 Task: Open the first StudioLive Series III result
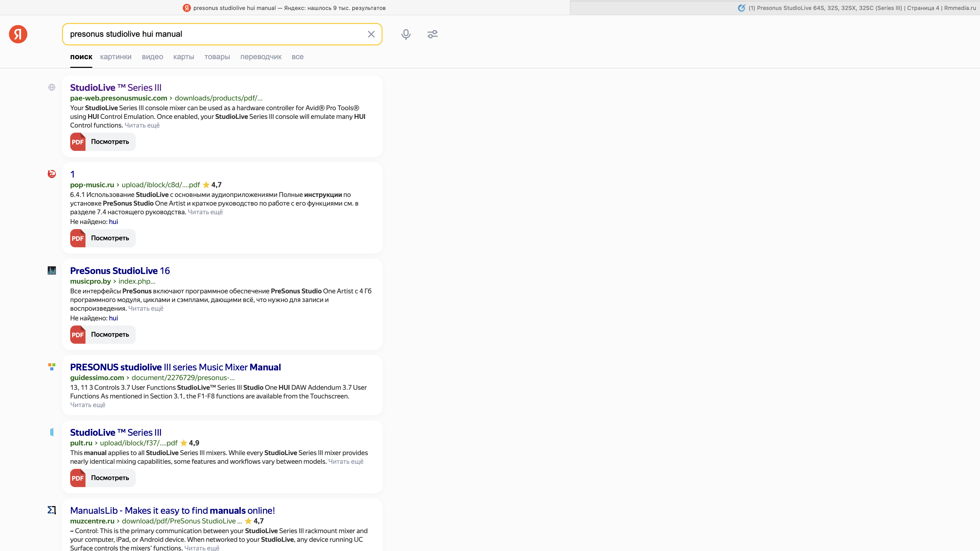[x=116, y=87]
